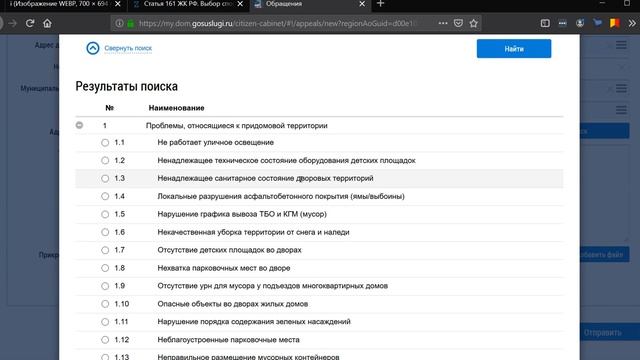640x360 pixels.
Task: Open the account avatar icon in toolbar
Action: [x=580, y=23]
